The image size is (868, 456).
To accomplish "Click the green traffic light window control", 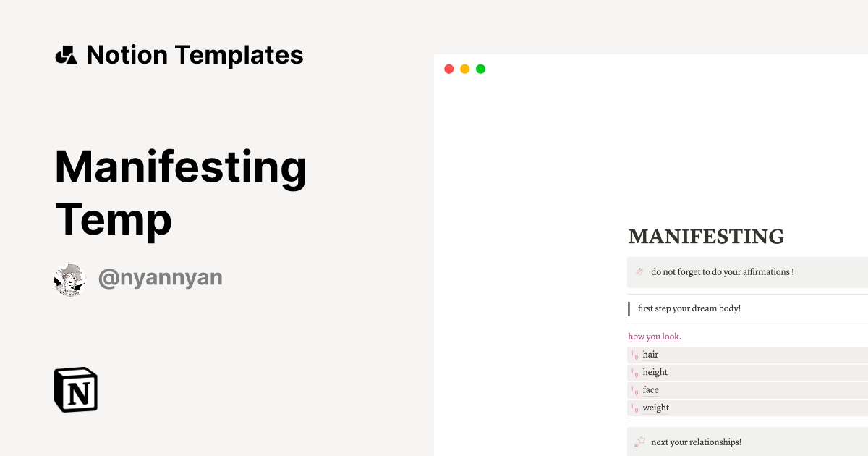I will tap(480, 68).
